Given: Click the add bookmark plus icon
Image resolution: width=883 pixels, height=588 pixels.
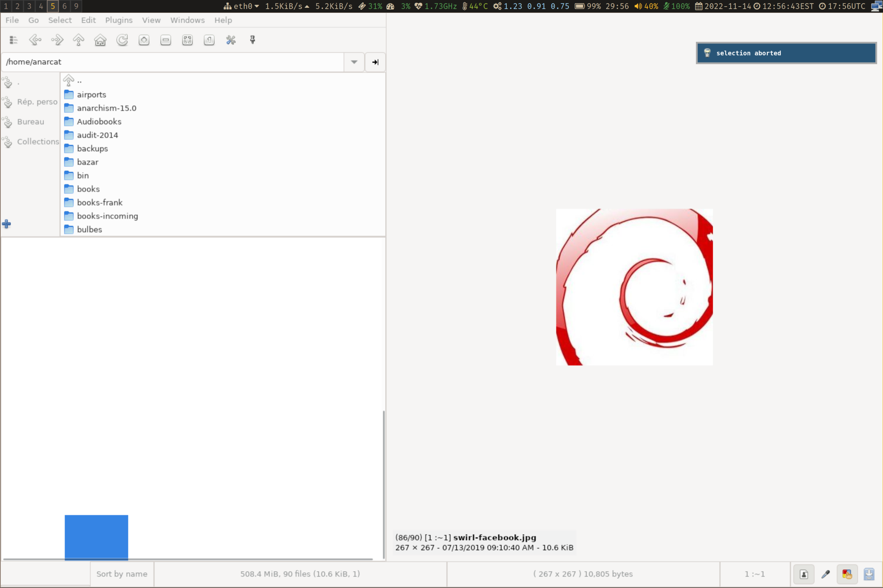Looking at the screenshot, I should coord(6,224).
